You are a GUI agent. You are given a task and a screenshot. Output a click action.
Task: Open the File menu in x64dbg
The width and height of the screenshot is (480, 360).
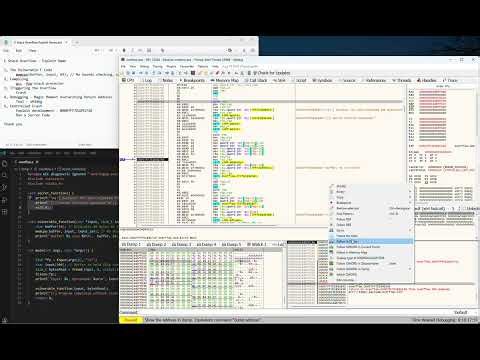point(123,66)
